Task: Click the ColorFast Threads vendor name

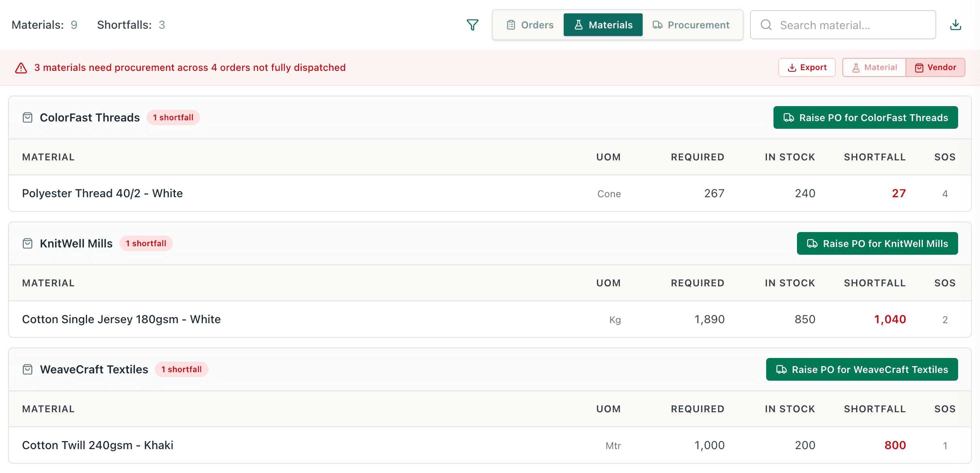Action: 90,118
